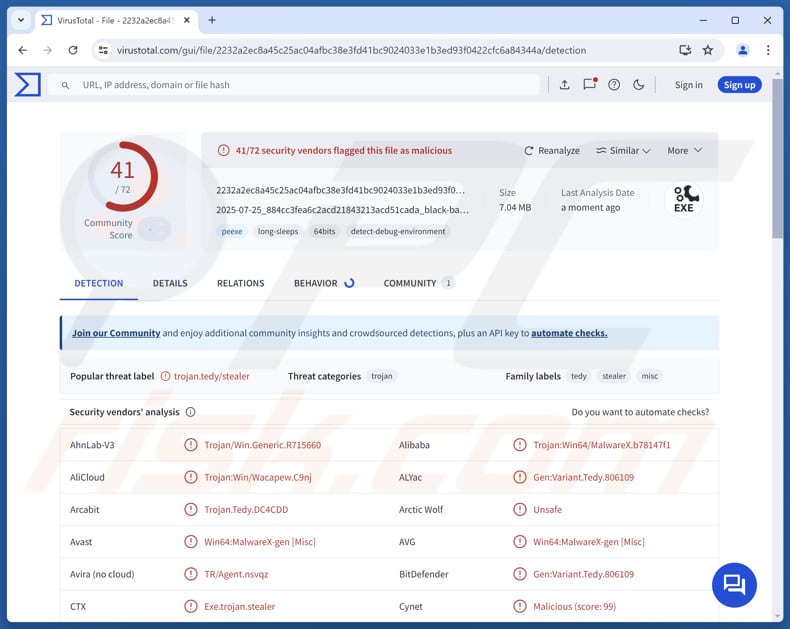This screenshot has height=629, width=790.
Task: Reload the page in browser
Action: tap(73, 50)
